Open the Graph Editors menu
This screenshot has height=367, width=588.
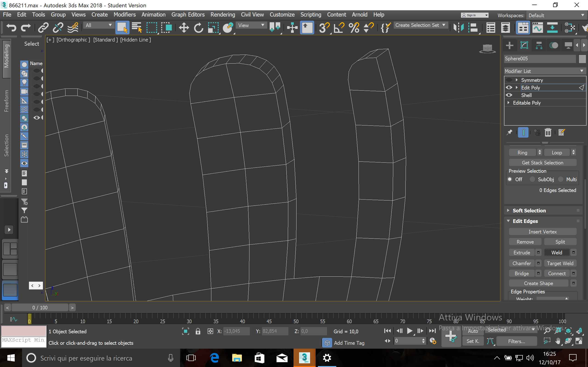point(188,14)
